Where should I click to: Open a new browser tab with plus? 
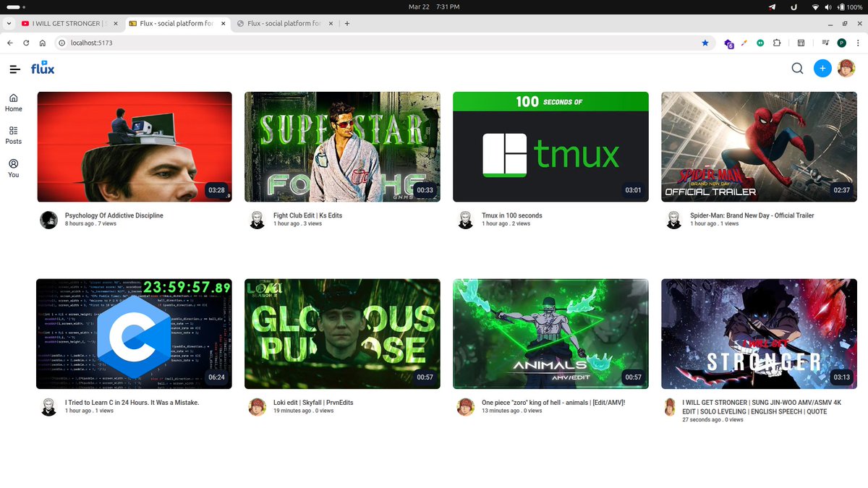(347, 23)
